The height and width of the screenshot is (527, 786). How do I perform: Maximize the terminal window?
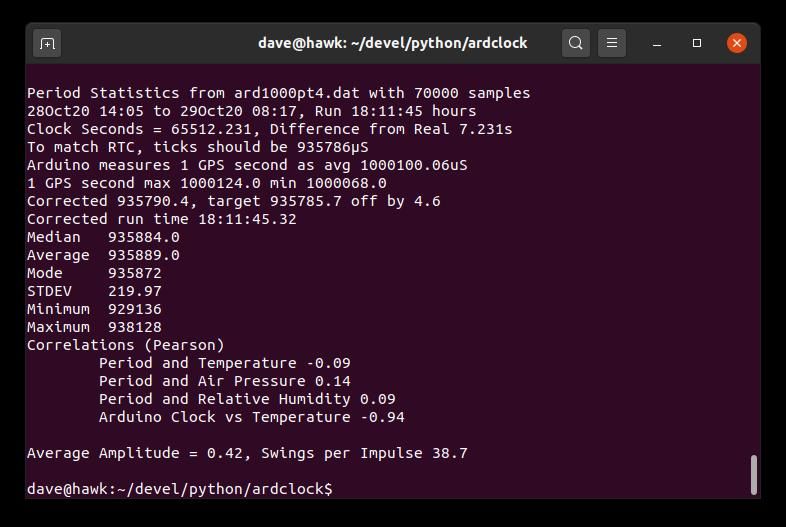pos(697,43)
